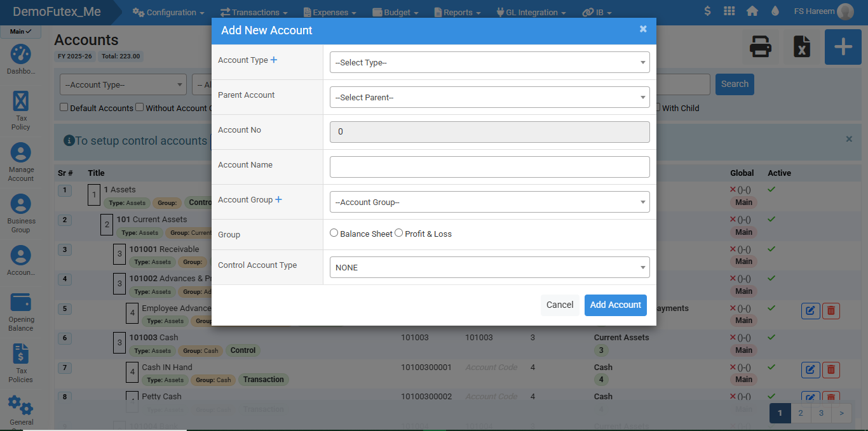Screen dimensions: 868x431
Task: Export accounts using the Excel icon
Action: coord(802,48)
